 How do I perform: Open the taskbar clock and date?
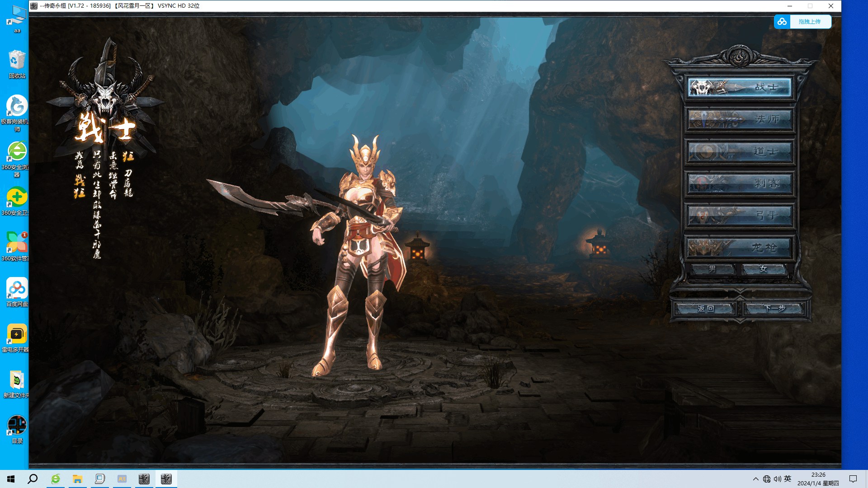point(818,479)
